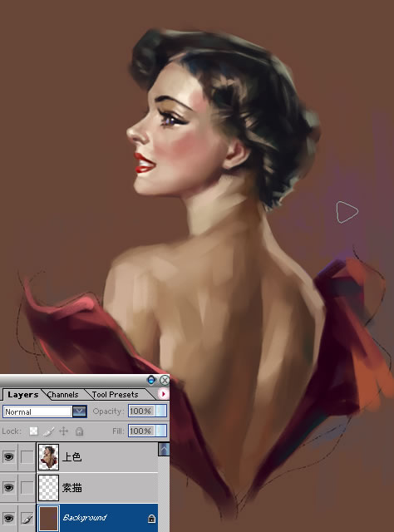Image resolution: width=394 pixels, height=532 pixels.
Task: Toggle the link box on 上色 layer
Action: [x=27, y=456]
